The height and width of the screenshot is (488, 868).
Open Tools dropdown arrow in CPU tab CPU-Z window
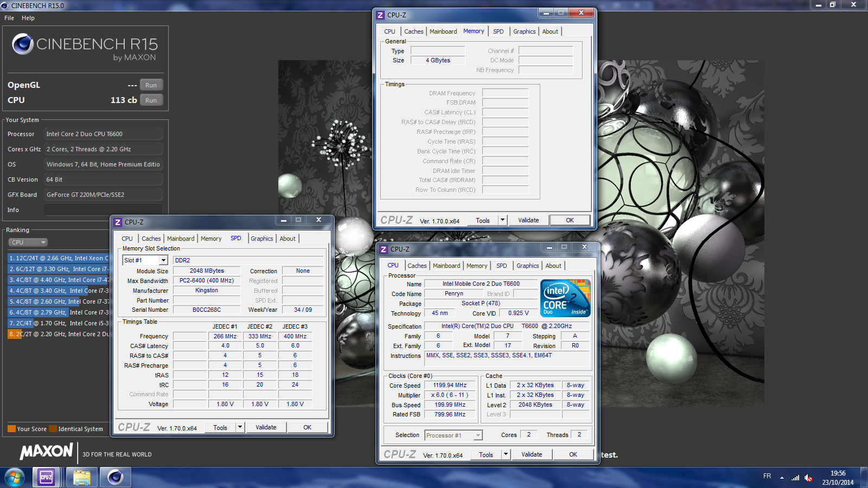click(506, 454)
